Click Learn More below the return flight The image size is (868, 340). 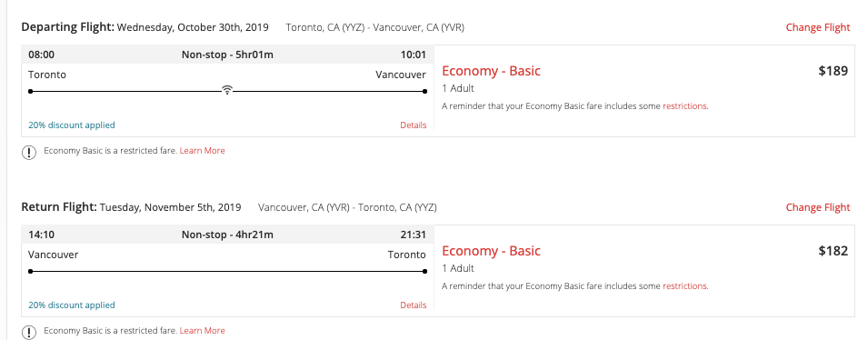tap(202, 331)
